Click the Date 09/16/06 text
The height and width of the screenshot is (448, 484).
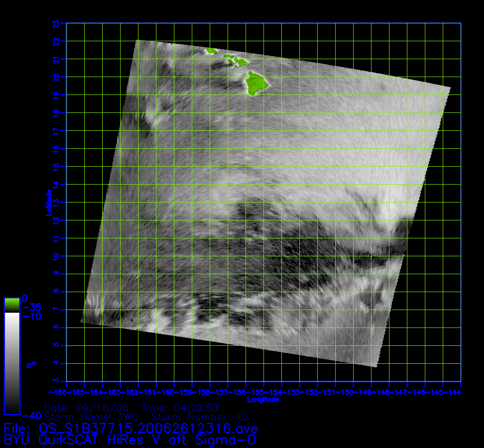[87, 409]
